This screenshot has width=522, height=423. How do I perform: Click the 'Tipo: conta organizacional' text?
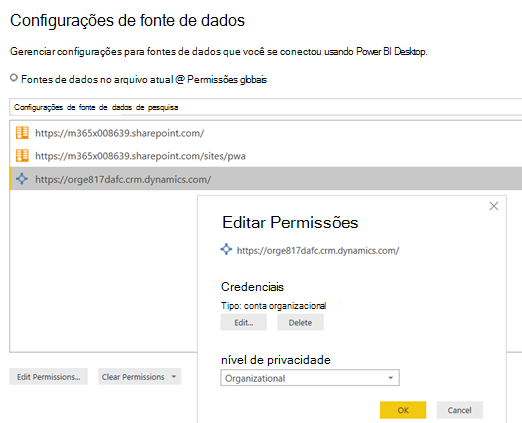coord(273,306)
